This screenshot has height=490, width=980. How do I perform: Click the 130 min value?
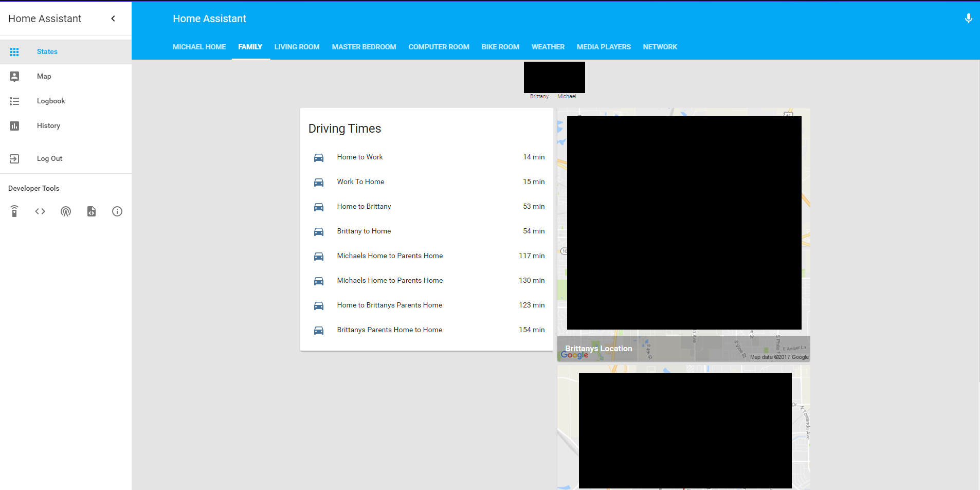(x=532, y=281)
